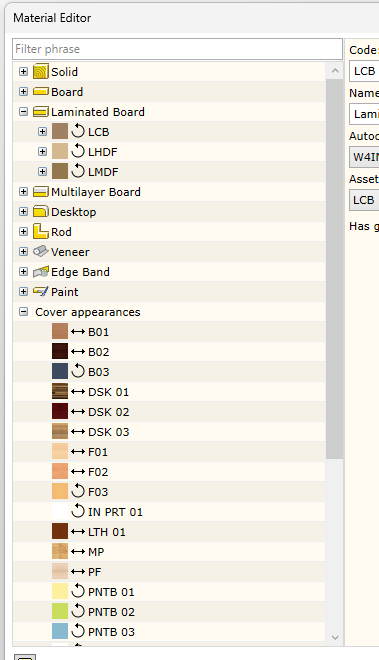Select the B03 navy swatch
This screenshot has width=379, height=660.
coord(60,371)
